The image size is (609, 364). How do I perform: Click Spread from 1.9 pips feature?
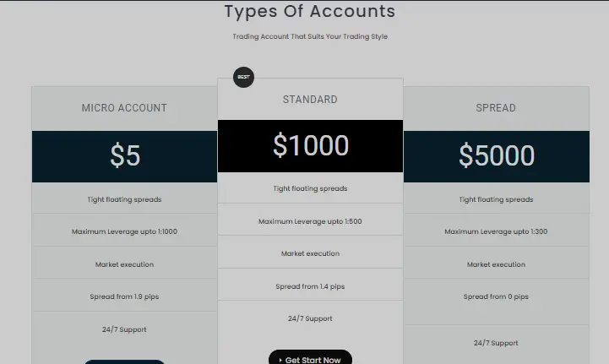point(124,296)
